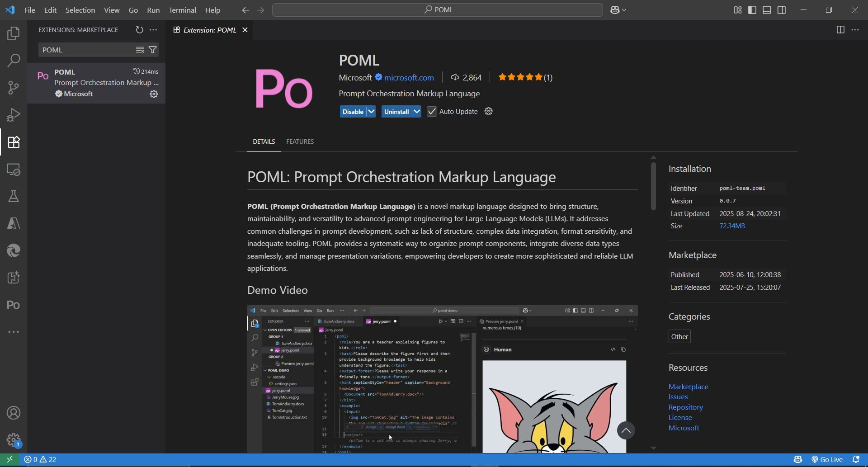Uninstall the POML extension
Image resolution: width=868 pixels, height=467 pixels.
tap(396, 112)
